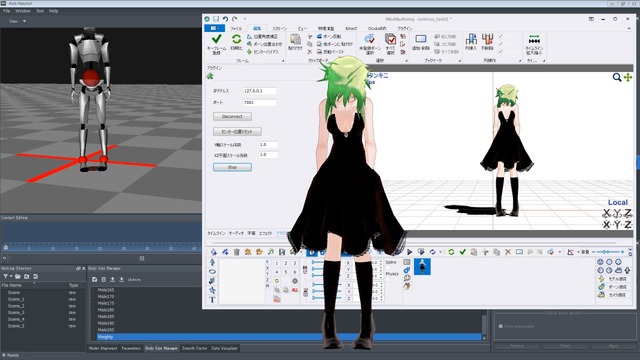Viewport: 640px width, 360px height.
Task: Click the magnifier zoom icon in the viewport
Action: [x=617, y=77]
